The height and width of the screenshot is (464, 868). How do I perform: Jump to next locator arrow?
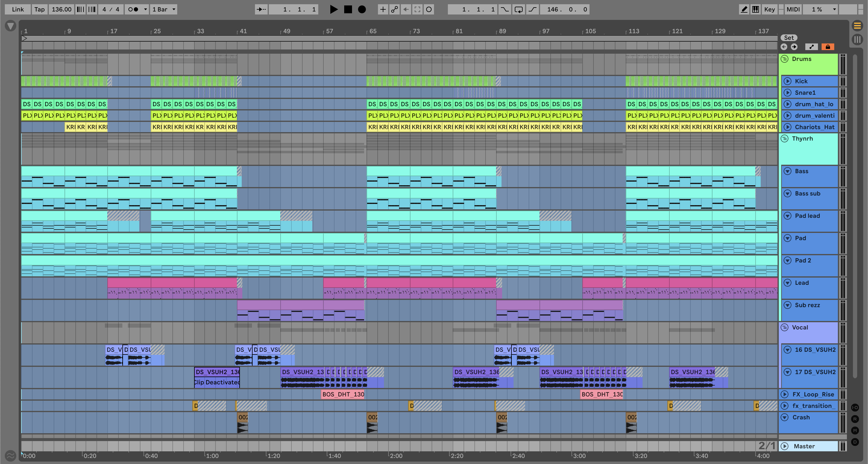coord(794,47)
